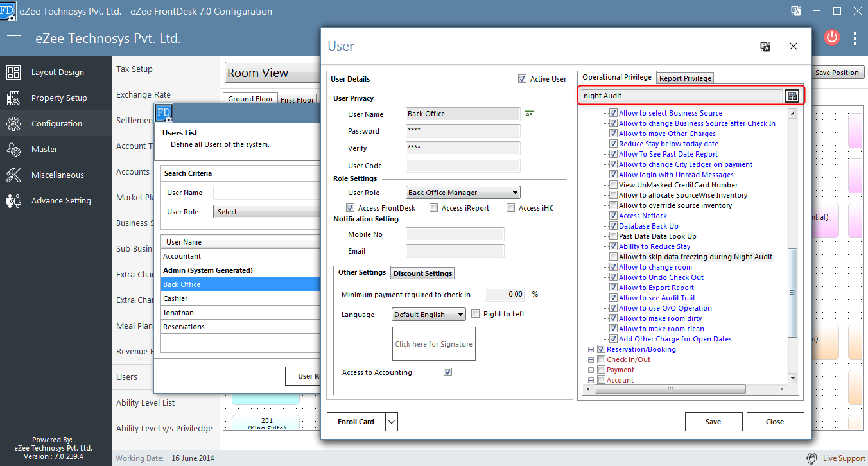This screenshot has height=466, width=868.
Task: Select the Other Settings tab
Action: point(362,272)
